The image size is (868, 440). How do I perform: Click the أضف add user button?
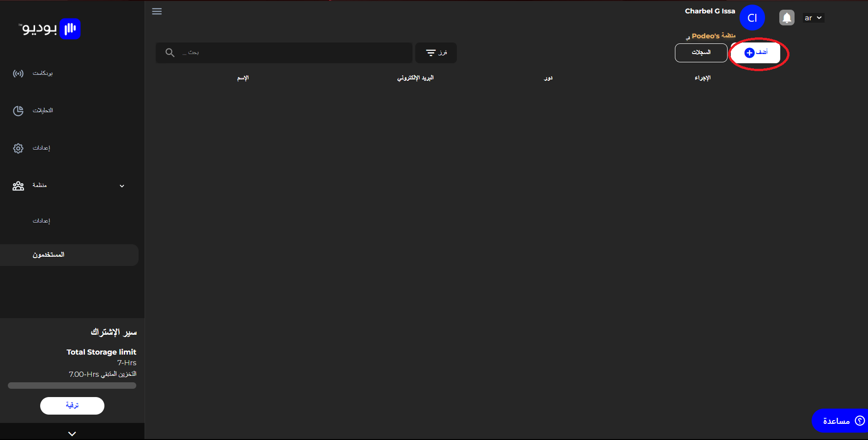point(756,53)
